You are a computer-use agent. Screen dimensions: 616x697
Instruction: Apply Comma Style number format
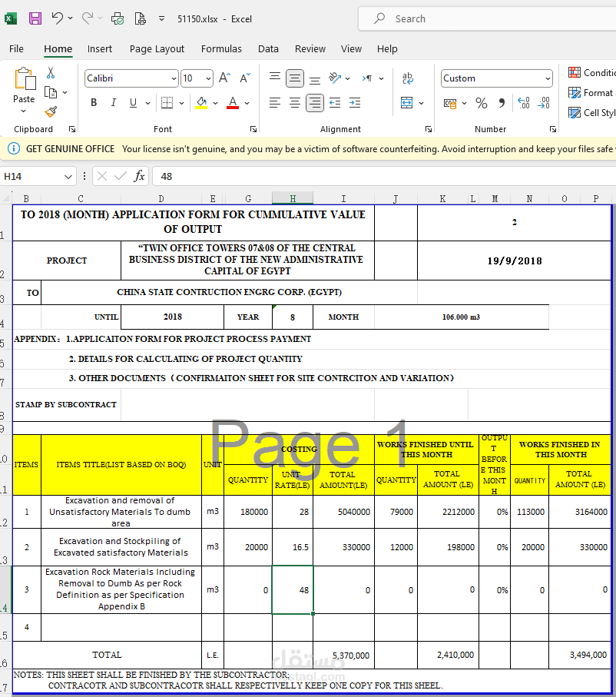(502, 103)
